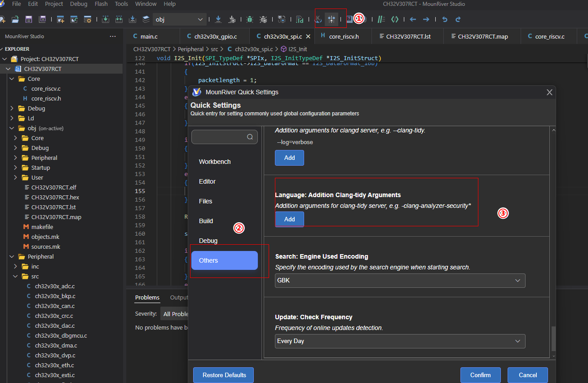This screenshot has width=588, height=383.
Task: Open Quick Settings sliders icon in toolbar
Action: [332, 19]
